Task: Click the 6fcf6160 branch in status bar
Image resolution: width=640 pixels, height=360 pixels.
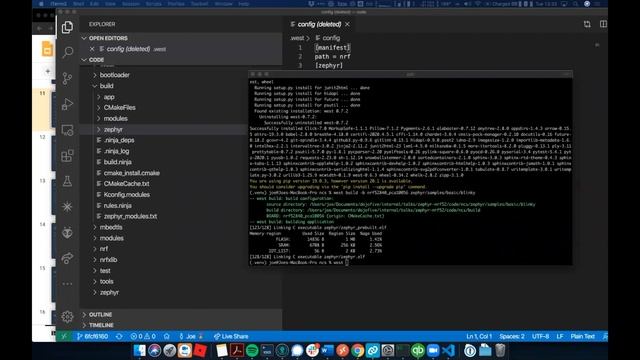Action: (92, 336)
